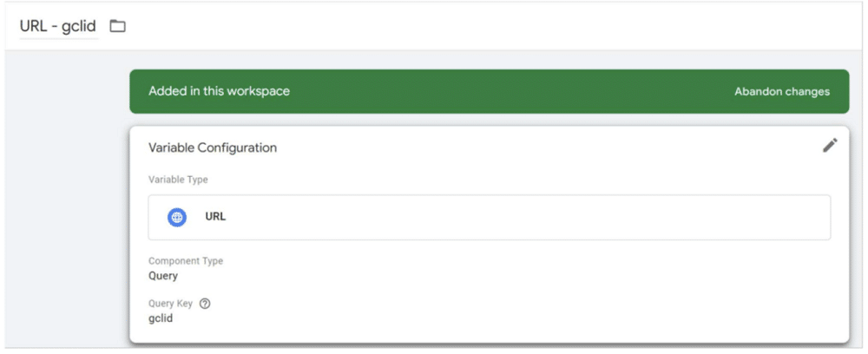Screen dimensions: 868x354
Task: Click the blue globe URL icon
Action: click(x=177, y=217)
